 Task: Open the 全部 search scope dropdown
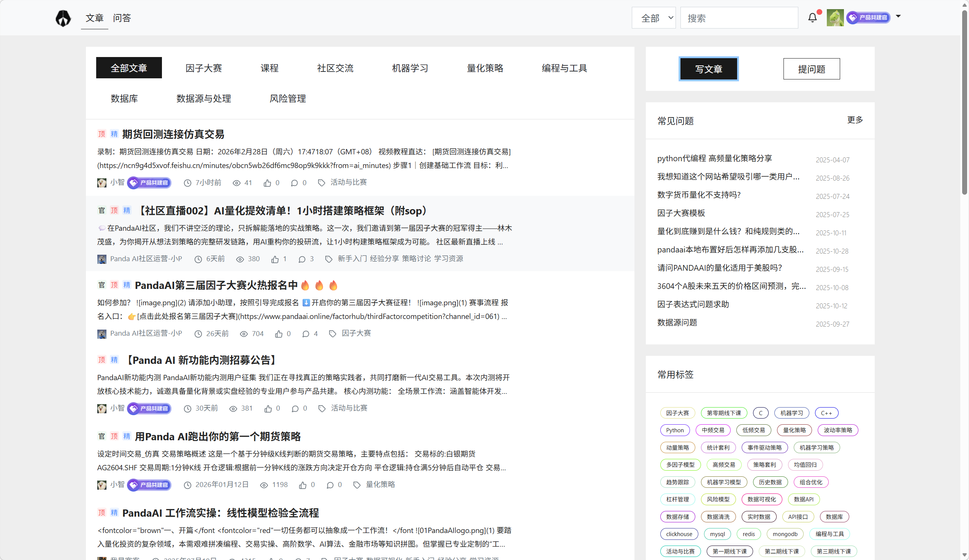654,18
